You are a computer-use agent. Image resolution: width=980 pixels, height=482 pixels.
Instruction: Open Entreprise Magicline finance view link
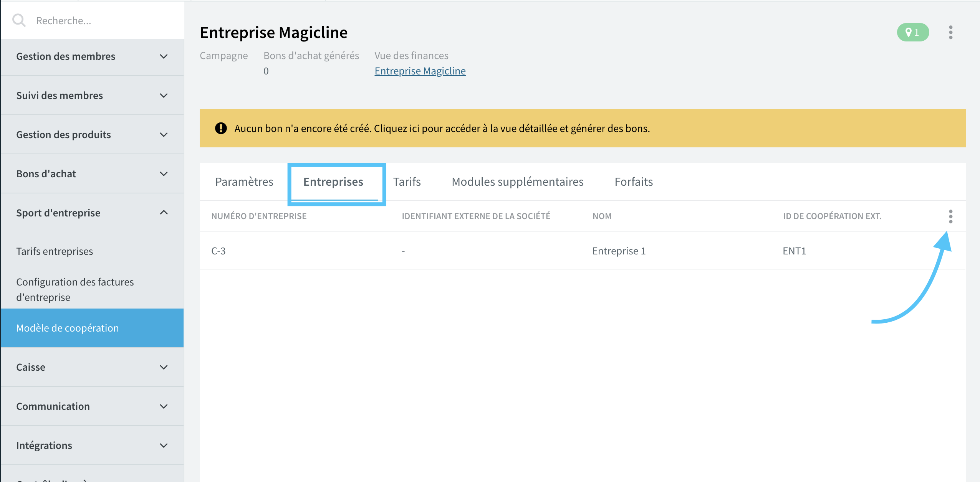tap(420, 71)
